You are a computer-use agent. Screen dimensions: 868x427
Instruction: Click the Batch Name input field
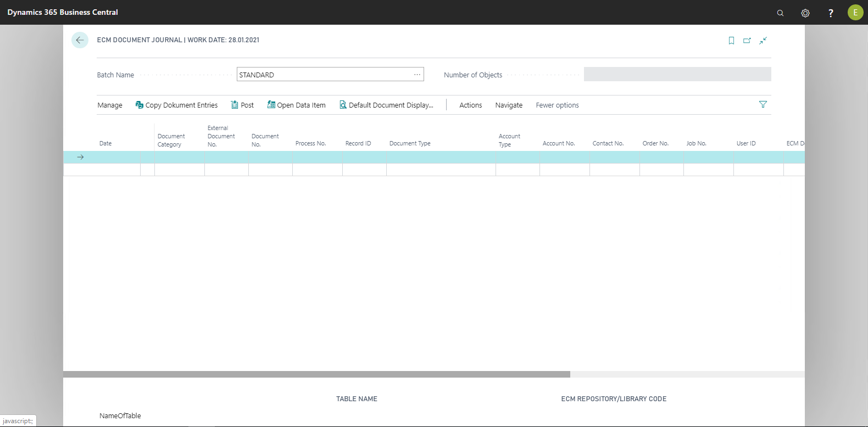(324, 75)
